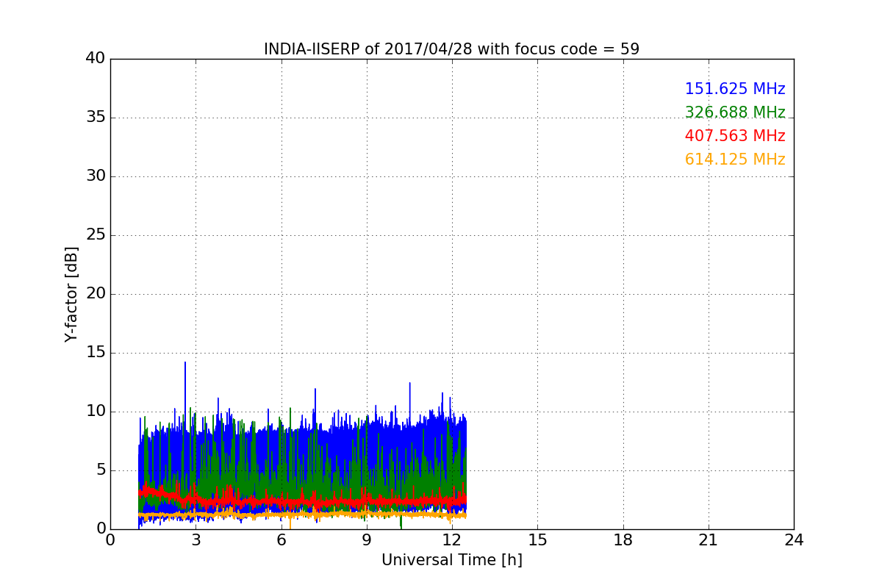Viewport: 882px width, 588px height.
Task: Click y-axis tick label 20
Action: click(x=95, y=294)
